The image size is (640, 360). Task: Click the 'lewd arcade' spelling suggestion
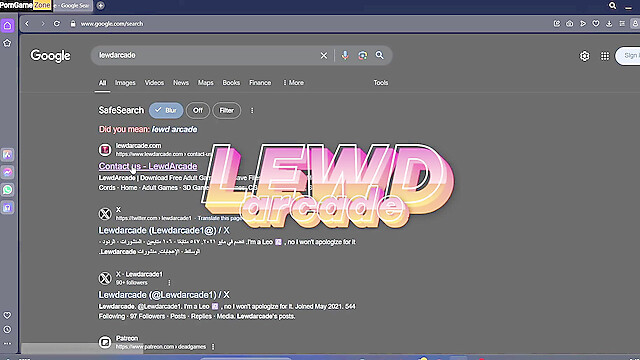pyautogui.click(x=174, y=129)
